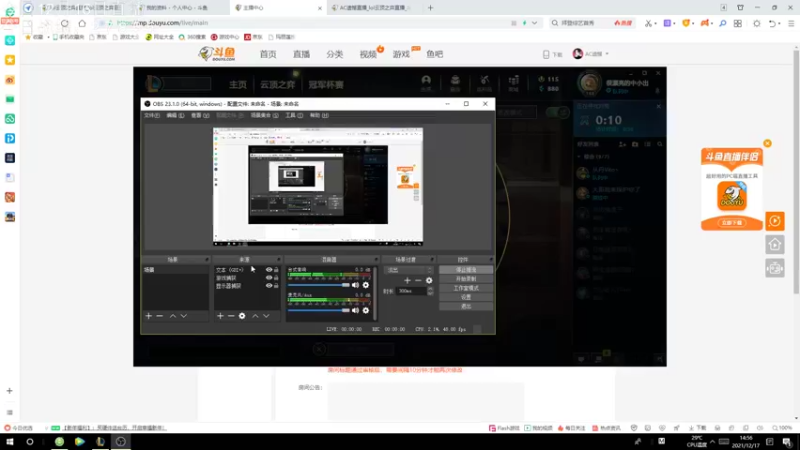Image resolution: width=800 pixels, height=450 pixels.
Task: Click 退出 in OBS controls
Action: 466,306
